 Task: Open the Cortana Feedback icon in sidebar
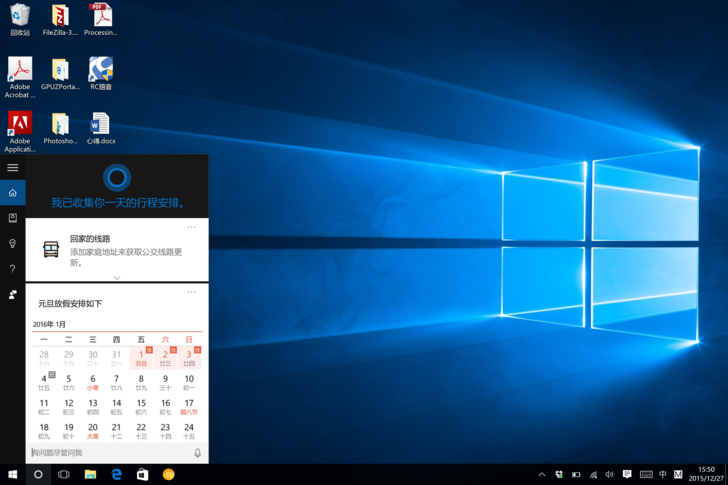[13, 295]
